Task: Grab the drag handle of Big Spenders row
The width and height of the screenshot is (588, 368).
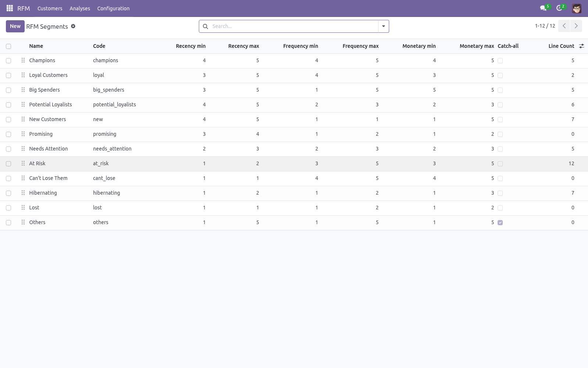Action: click(x=23, y=90)
